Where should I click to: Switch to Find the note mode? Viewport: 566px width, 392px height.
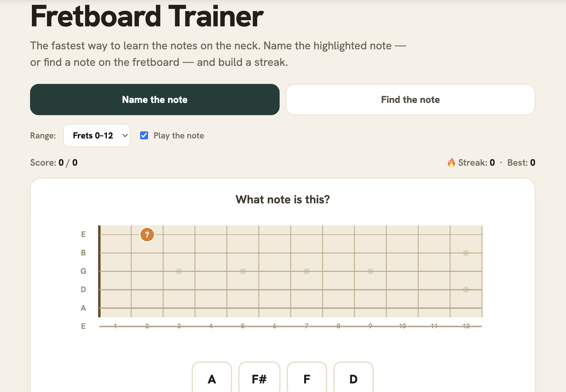(411, 100)
